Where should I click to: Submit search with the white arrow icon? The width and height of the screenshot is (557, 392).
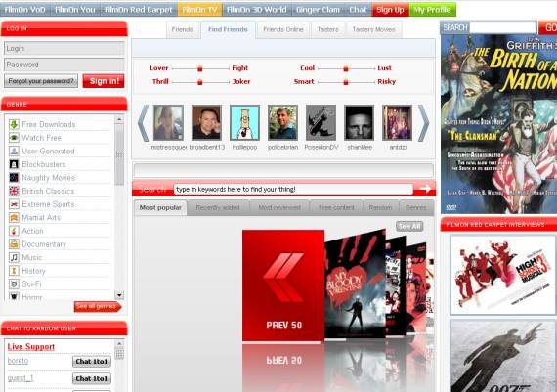[425, 189]
